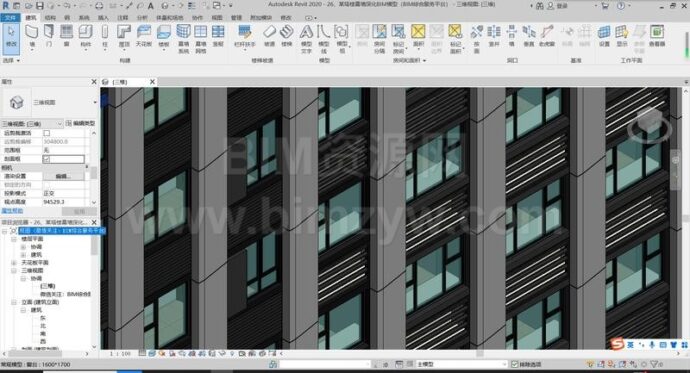Open the work plane Viewer (查看器) icon
Screen dimensions: 690x373
pyautogui.click(x=657, y=36)
